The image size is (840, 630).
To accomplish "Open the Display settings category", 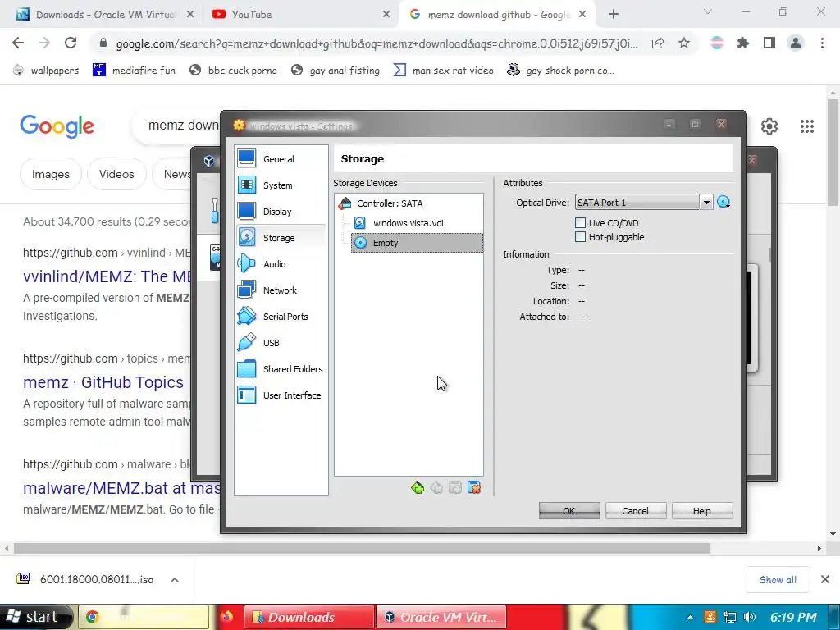I will pos(281,211).
